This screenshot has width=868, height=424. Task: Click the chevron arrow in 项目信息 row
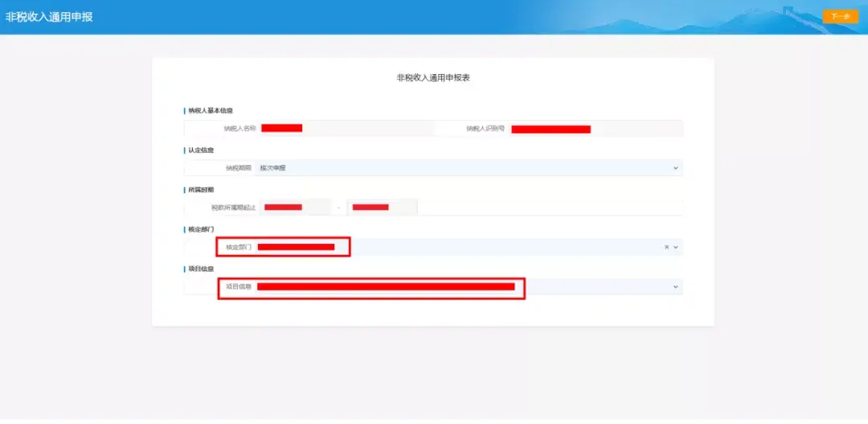[x=675, y=286]
